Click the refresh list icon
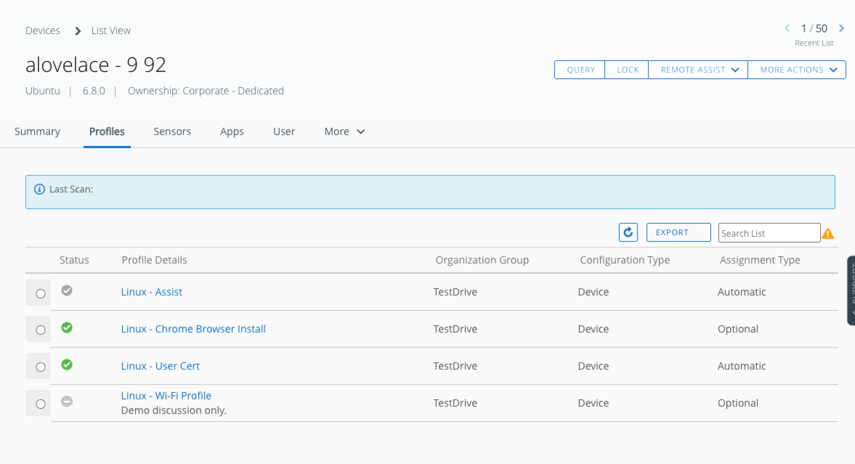855x464 pixels. point(628,232)
